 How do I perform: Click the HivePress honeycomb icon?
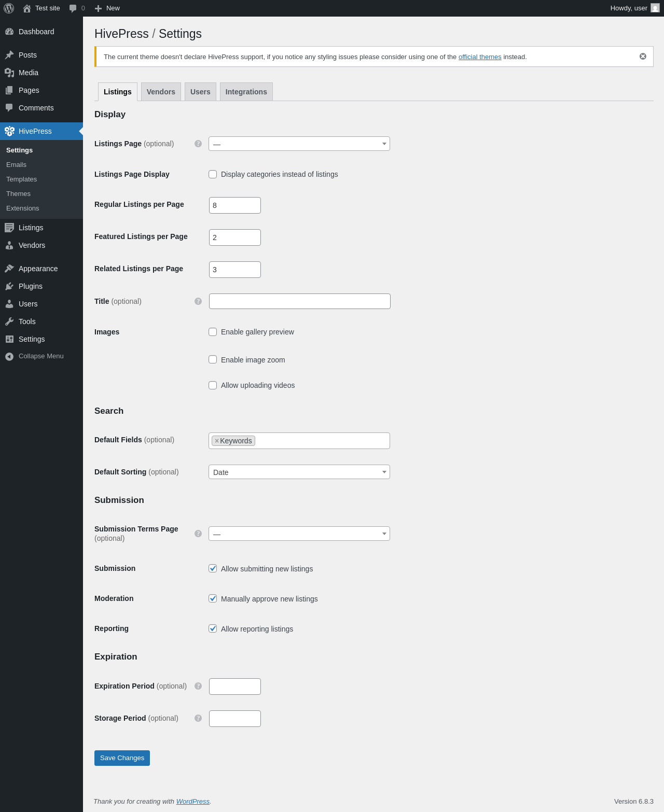click(9, 131)
